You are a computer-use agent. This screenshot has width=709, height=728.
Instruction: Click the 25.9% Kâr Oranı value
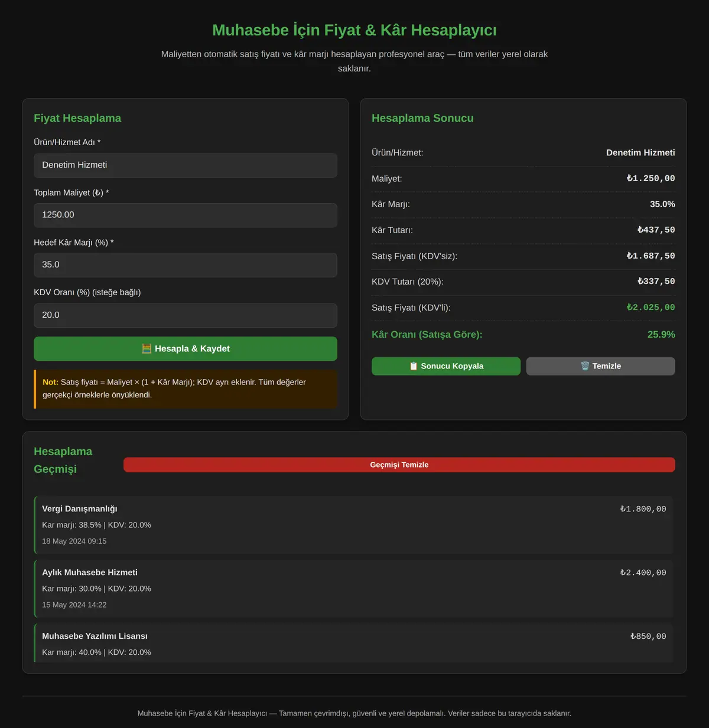(661, 335)
